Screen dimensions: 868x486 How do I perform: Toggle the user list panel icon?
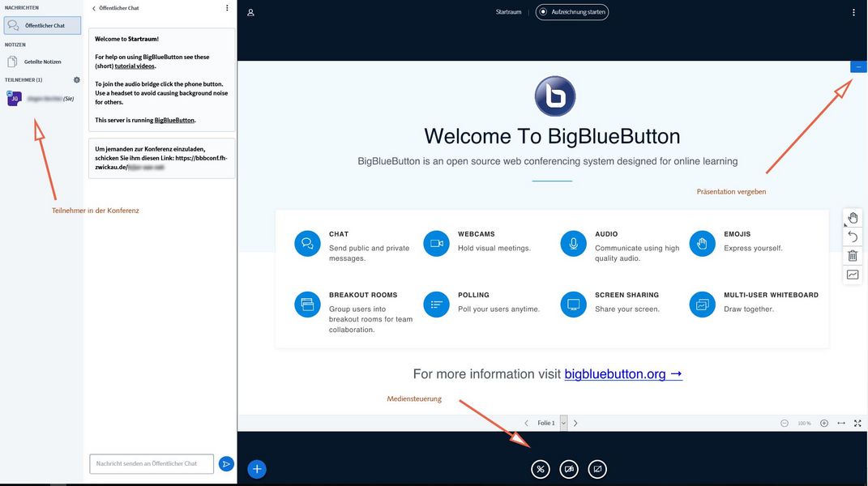(x=250, y=12)
